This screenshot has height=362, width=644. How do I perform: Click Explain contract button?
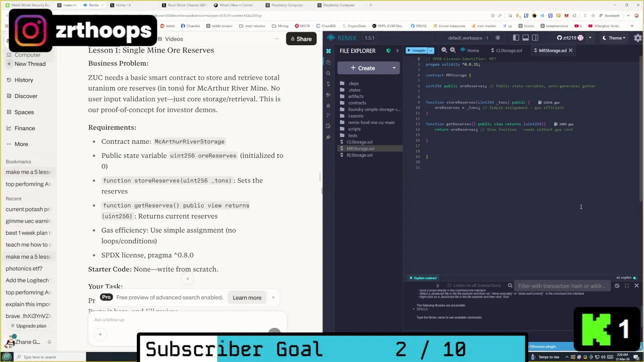[423, 278]
